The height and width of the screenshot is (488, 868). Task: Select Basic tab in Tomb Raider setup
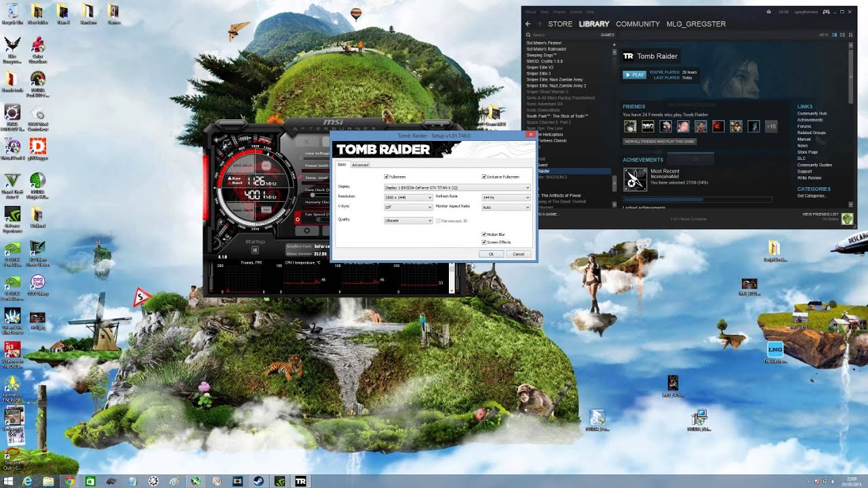tap(342, 165)
